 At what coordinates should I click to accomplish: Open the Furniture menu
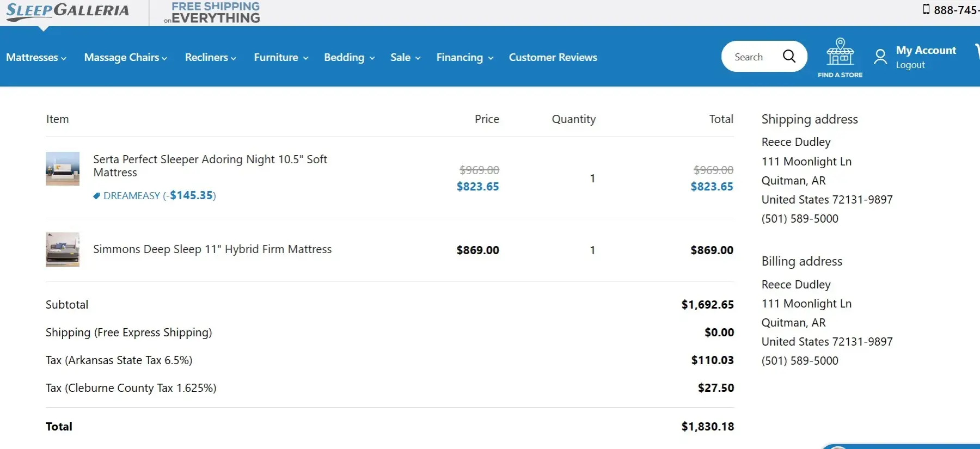(x=281, y=57)
